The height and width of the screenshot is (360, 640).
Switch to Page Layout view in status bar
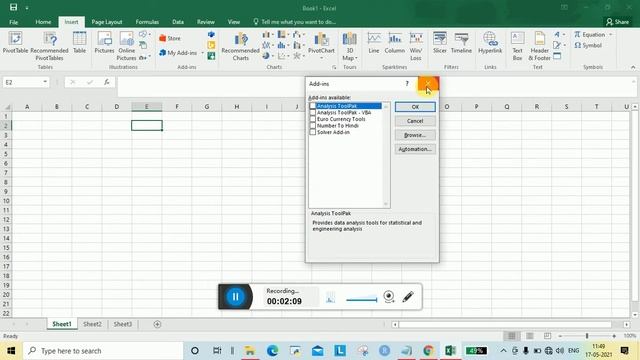tap(529, 336)
